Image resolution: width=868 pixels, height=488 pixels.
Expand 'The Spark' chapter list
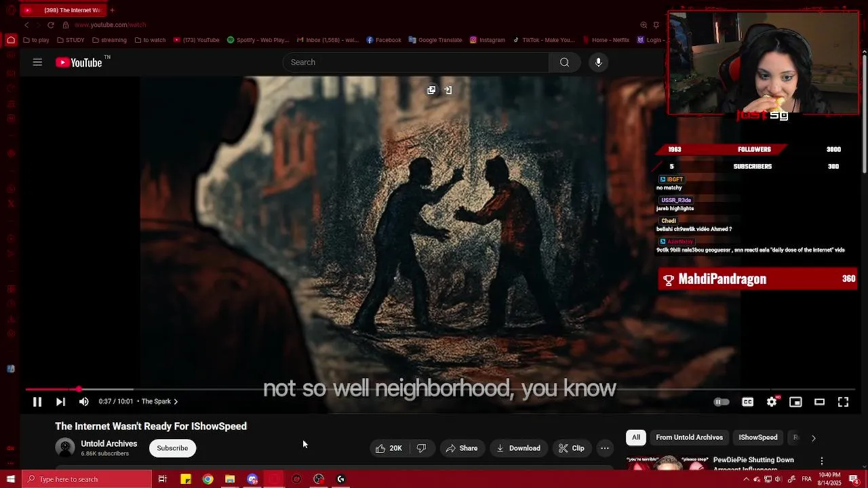159,401
